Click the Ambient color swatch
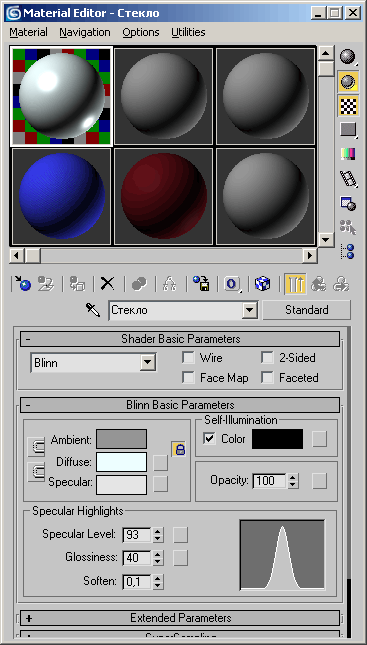The width and height of the screenshot is (367, 645). point(121,439)
